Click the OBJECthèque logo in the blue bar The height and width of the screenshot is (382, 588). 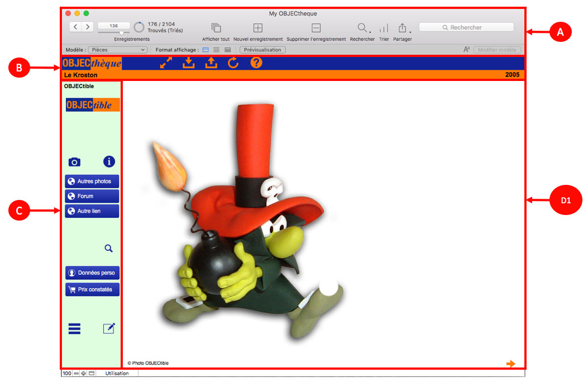(x=92, y=63)
